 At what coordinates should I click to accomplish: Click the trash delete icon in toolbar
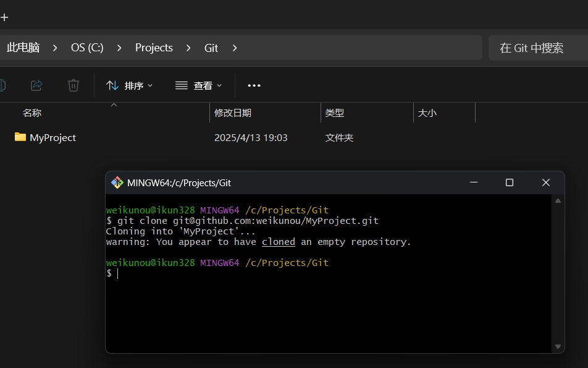click(73, 85)
